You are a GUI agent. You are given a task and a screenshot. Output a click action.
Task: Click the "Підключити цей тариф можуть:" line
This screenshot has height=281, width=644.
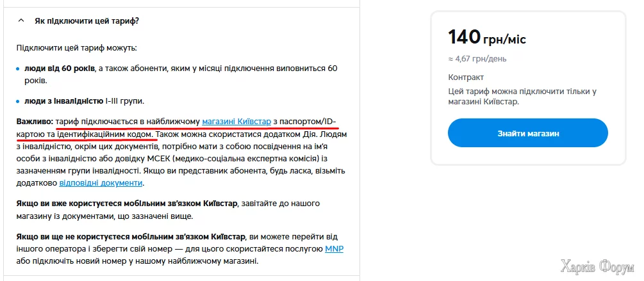point(77,48)
